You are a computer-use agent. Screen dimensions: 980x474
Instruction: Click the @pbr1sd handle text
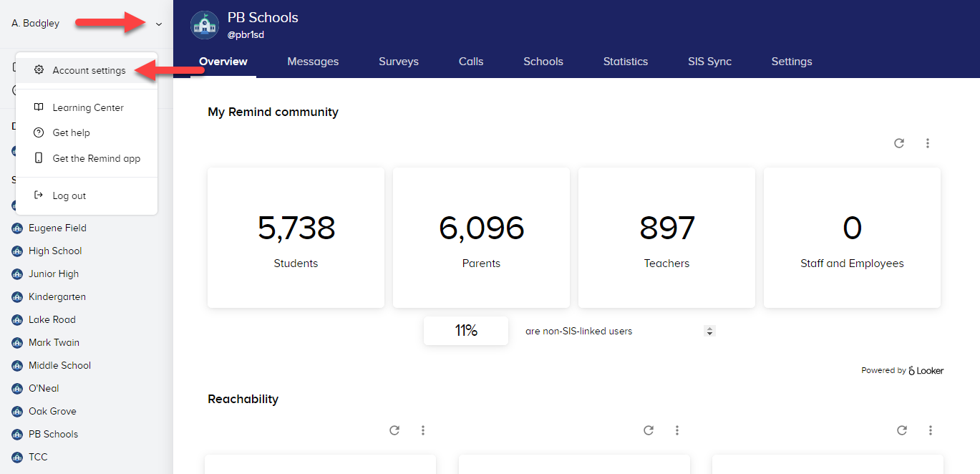point(246,34)
